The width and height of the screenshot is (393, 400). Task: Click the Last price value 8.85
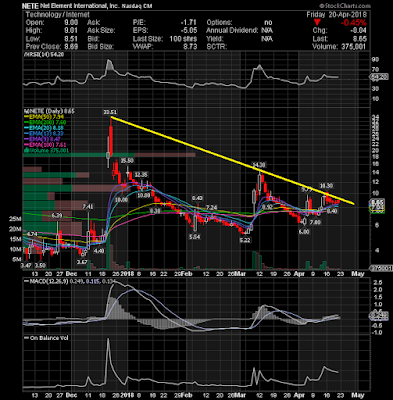point(360,39)
